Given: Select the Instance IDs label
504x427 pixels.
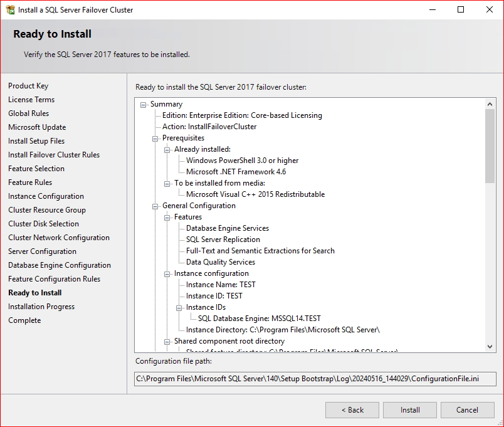Looking at the screenshot, I should click(206, 307).
